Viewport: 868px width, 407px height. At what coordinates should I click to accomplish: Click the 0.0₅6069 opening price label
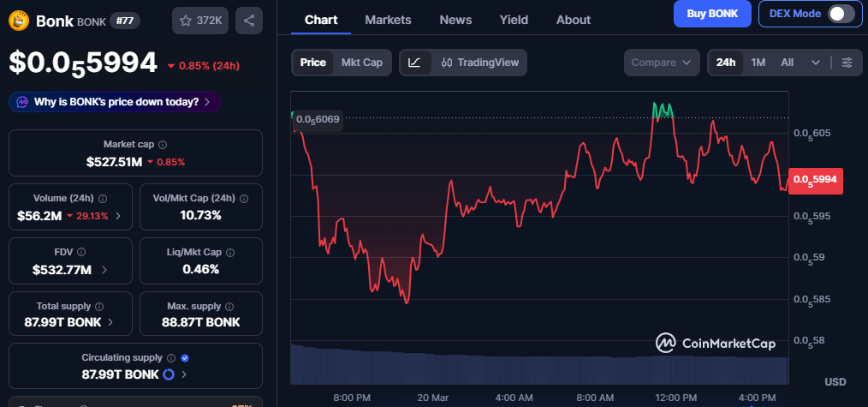point(318,120)
